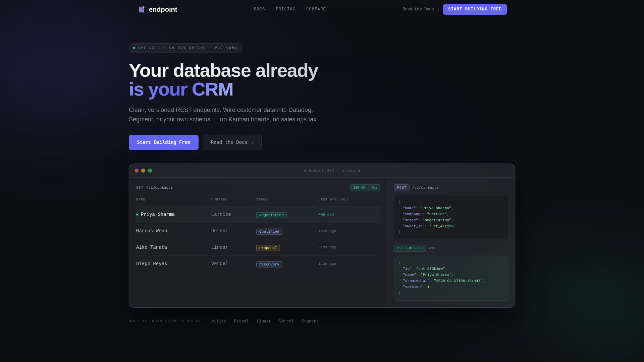The image size is (644, 362).
Task: Click the 200 OK · 4ms response badge
Action: [365, 188]
